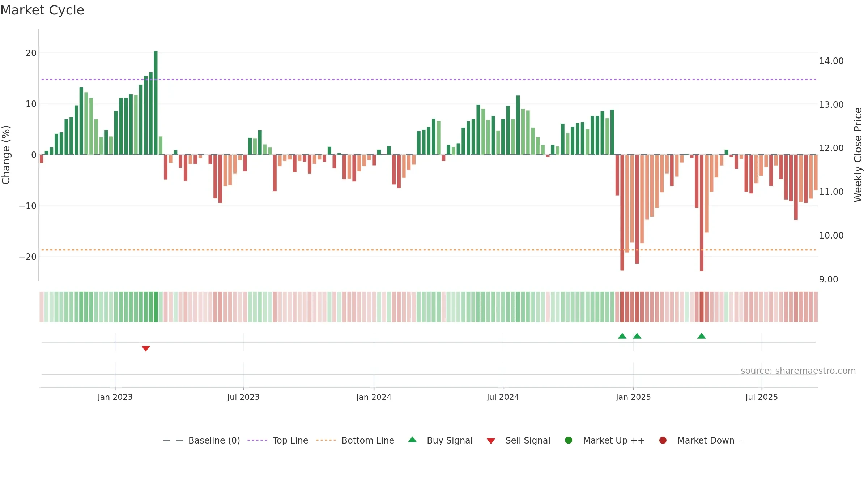Screen dimensions: 868x488
Task: Click the Jul 2025 axis label
Action: point(762,397)
